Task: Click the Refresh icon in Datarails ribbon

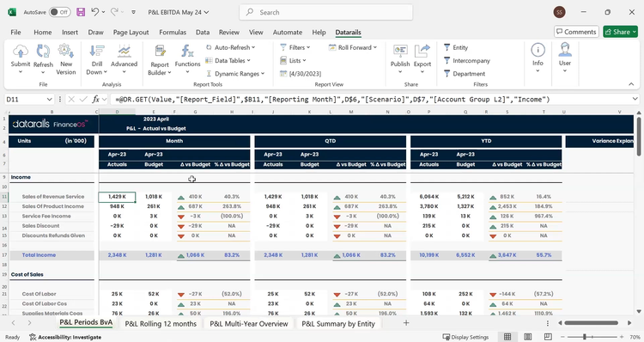Action: (x=43, y=52)
